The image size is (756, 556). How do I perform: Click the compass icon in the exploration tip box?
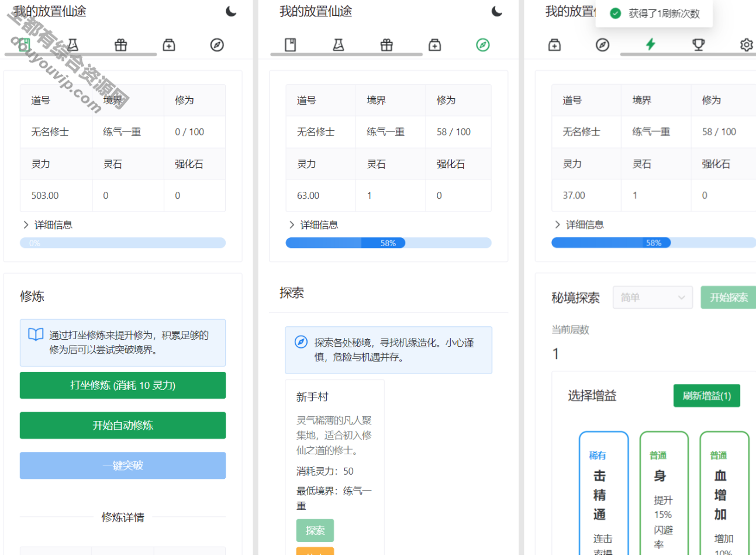click(301, 342)
